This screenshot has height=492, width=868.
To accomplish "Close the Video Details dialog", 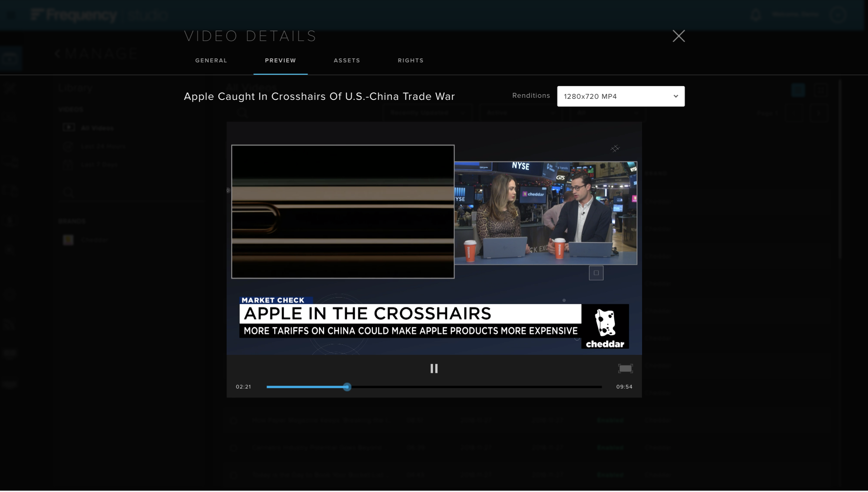I will tap(678, 36).
